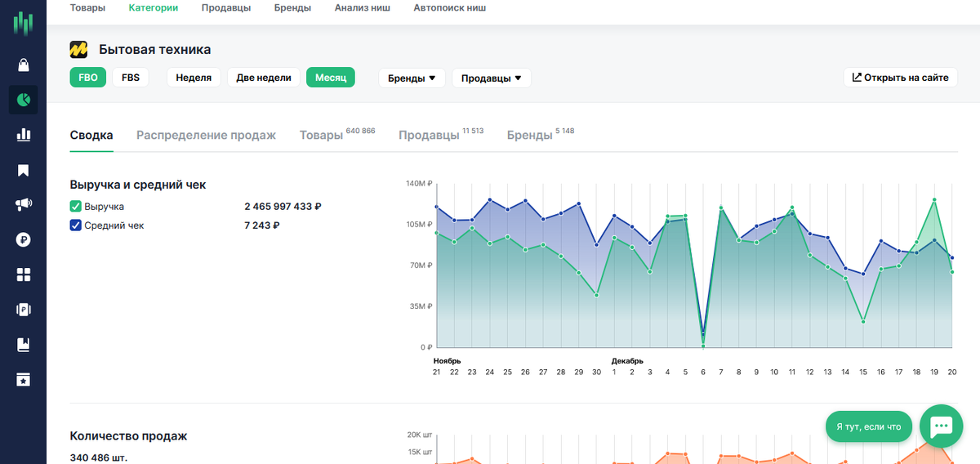This screenshot has width=980, height=464.
Task: Click the ruble coin sidebar icon
Action: [23, 240]
